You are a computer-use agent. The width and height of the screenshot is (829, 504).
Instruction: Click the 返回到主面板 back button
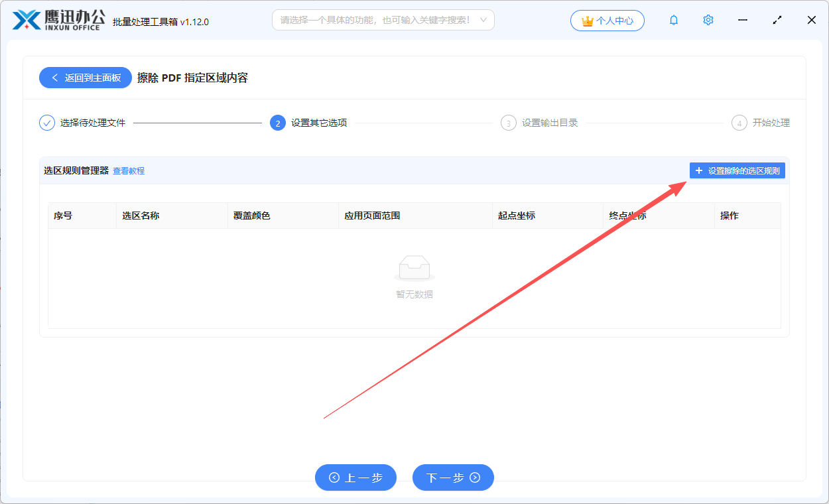tap(85, 78)
